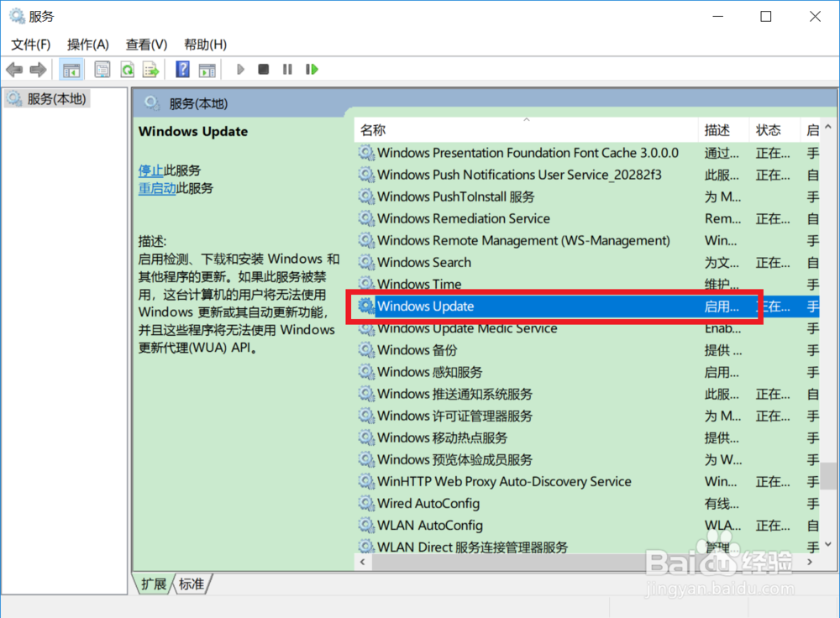This screenshot has width=840, height=618.
Task: Click the Rem... description of Remediation Service
Action: (x=722, y=218)
